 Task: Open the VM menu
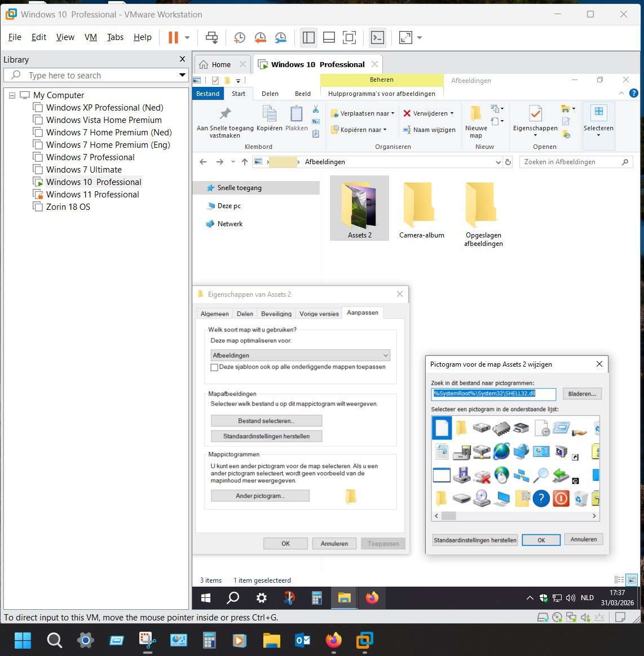[90, 37]
